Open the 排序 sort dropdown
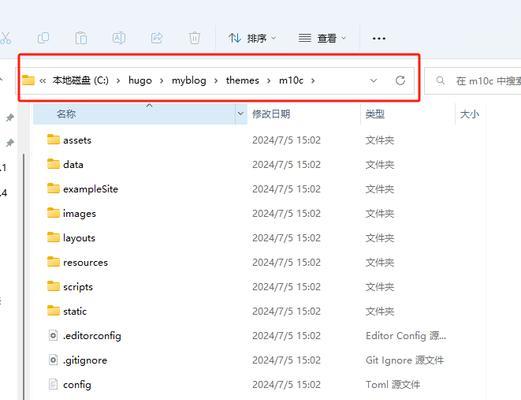The image size is (521, 400). (x=252, y=38)
